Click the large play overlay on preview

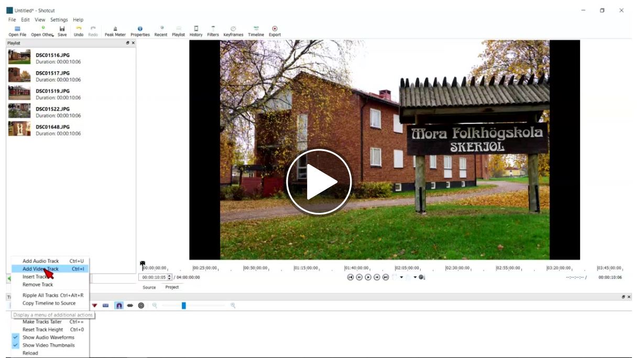pyautogui.click(x=319, y=182)
